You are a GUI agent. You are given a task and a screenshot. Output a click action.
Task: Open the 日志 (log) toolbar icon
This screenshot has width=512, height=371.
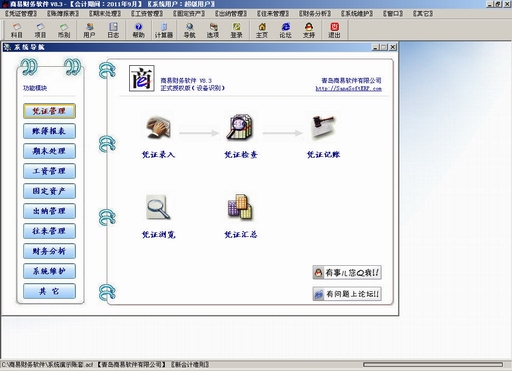[113, 30]
